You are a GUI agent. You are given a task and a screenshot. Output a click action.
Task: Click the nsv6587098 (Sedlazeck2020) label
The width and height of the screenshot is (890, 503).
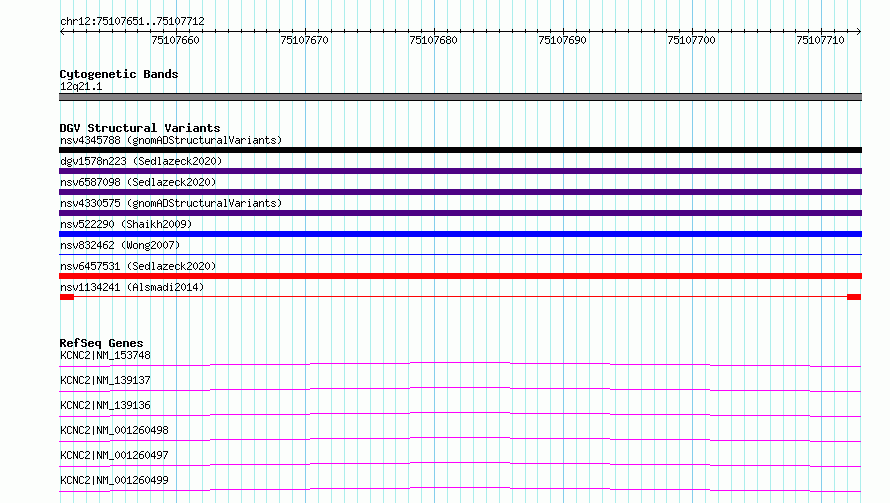[x=138, y=182]
